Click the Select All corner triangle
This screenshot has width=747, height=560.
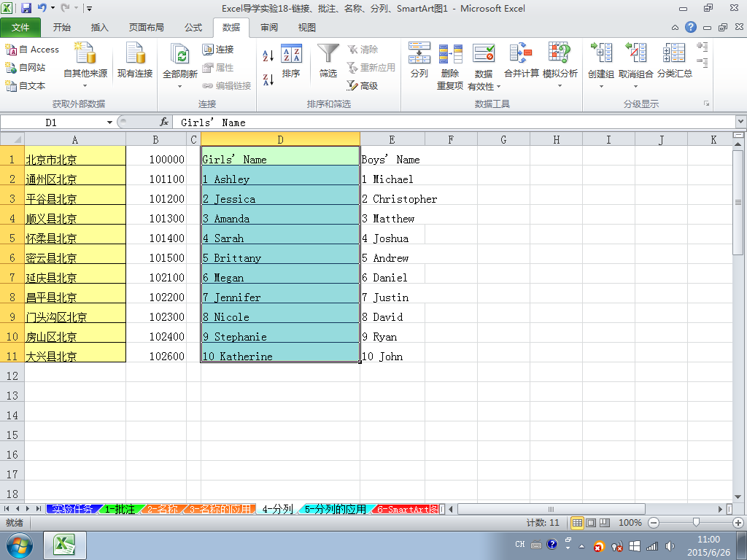point(12,139)
